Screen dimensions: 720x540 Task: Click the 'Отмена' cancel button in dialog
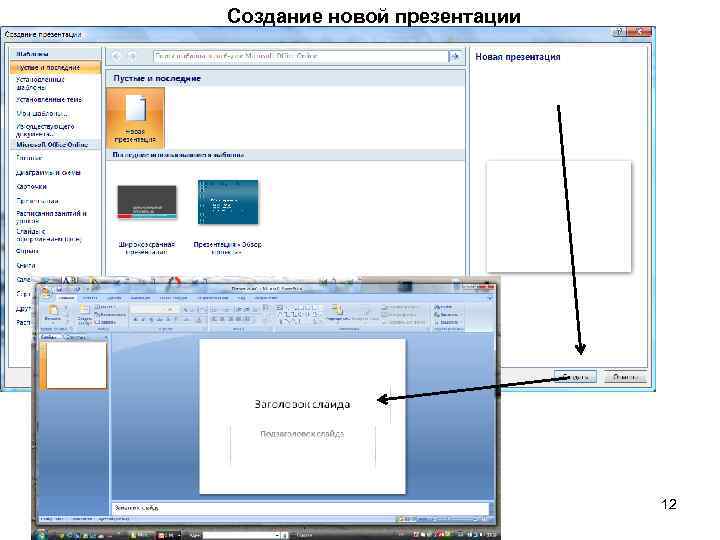[x=625, y=377]
